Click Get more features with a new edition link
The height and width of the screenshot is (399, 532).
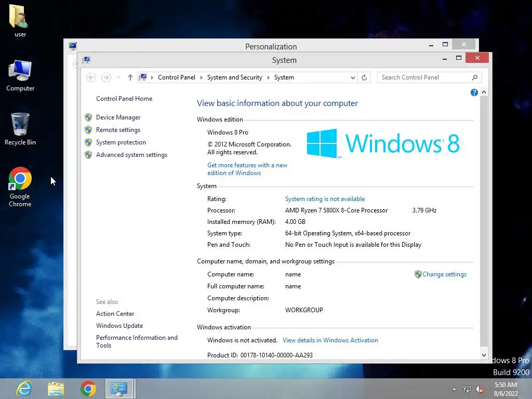247,169
